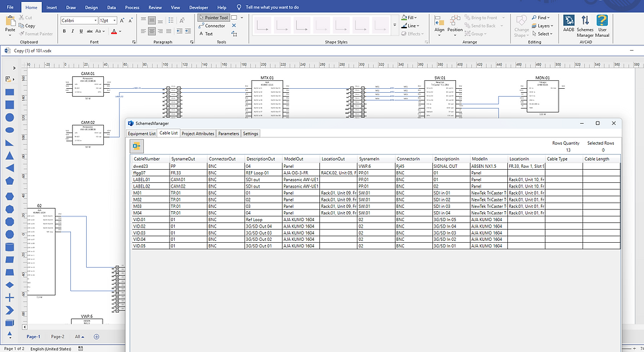Open the Calibri font name dropdown

(95, 20)
